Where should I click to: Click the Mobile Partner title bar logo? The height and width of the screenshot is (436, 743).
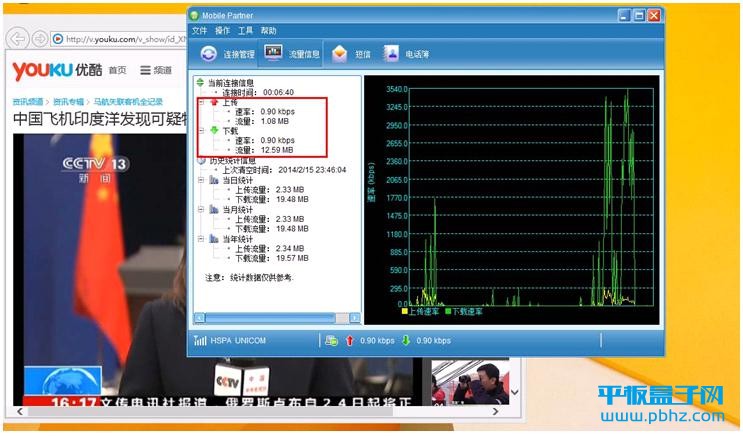pyautogui.click(x=194, y=15)
